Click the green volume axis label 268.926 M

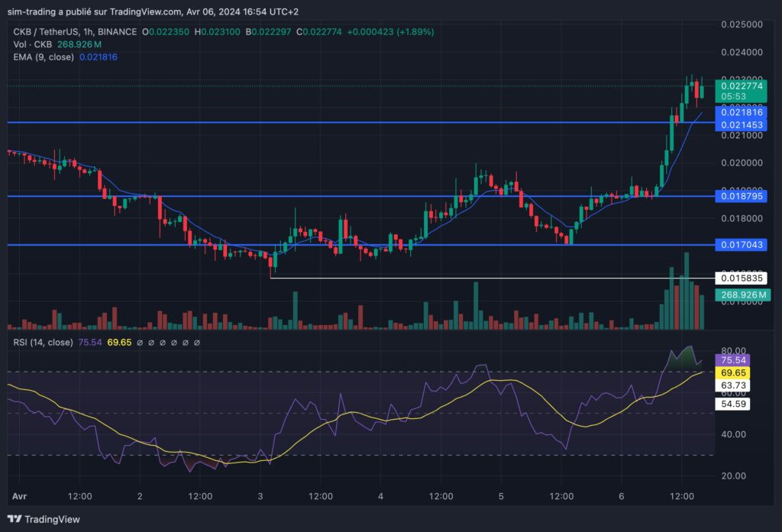point(742,295)
